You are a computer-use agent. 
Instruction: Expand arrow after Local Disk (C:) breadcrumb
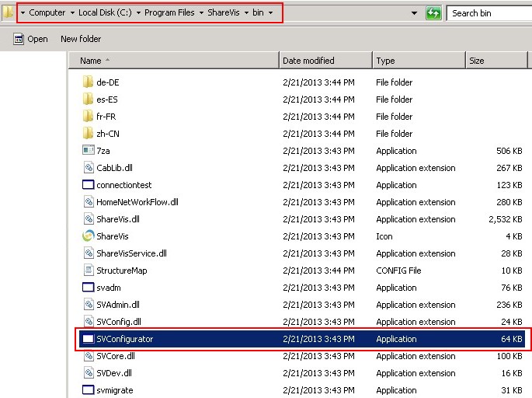(138, 13)
